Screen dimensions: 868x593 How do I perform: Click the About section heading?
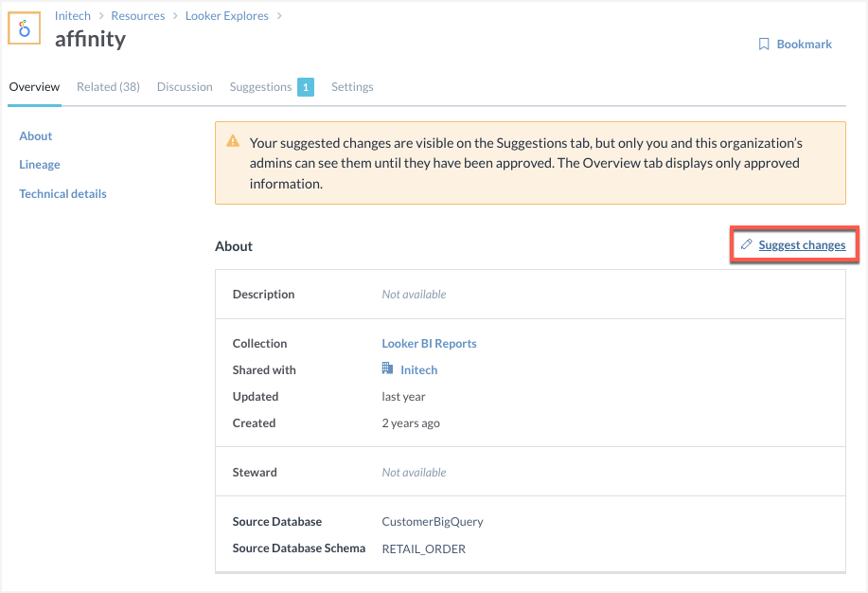(234, 246)
